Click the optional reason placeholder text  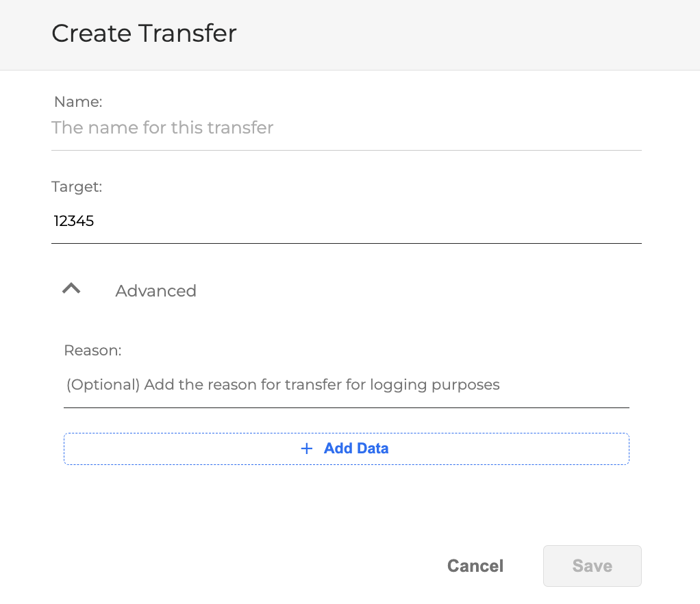(x=283, y=385)
